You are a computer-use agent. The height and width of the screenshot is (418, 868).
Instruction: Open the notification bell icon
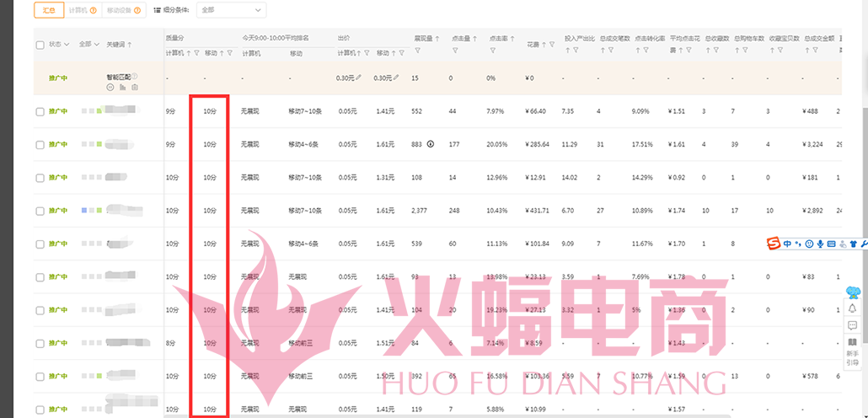coord(853,308)
